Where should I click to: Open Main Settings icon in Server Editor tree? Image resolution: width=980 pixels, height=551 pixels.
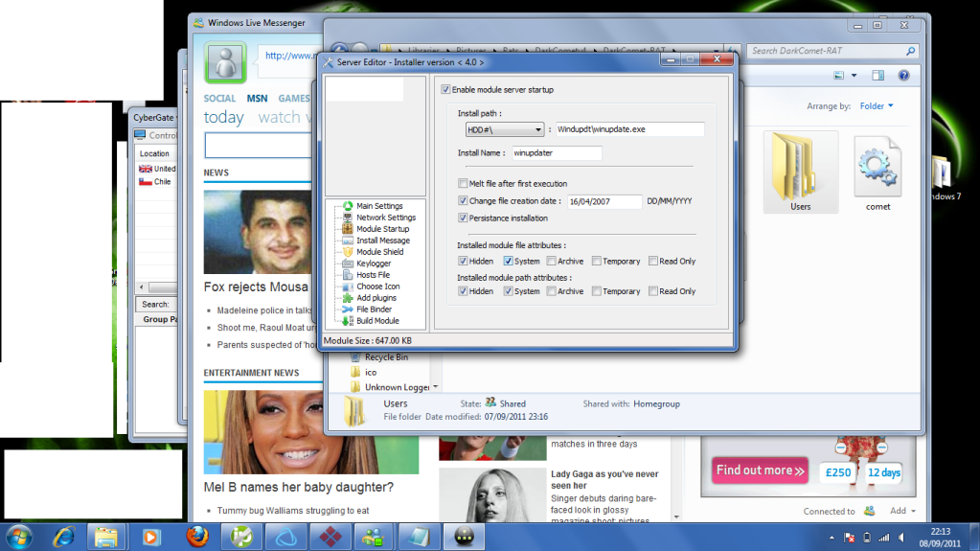pyautogui.click(x=348, y=206)
